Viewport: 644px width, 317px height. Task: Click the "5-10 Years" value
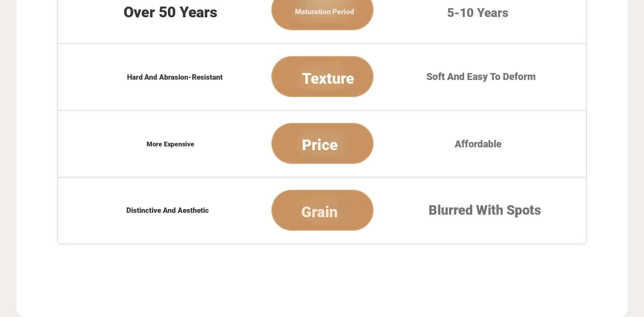[x=477, y=13]
